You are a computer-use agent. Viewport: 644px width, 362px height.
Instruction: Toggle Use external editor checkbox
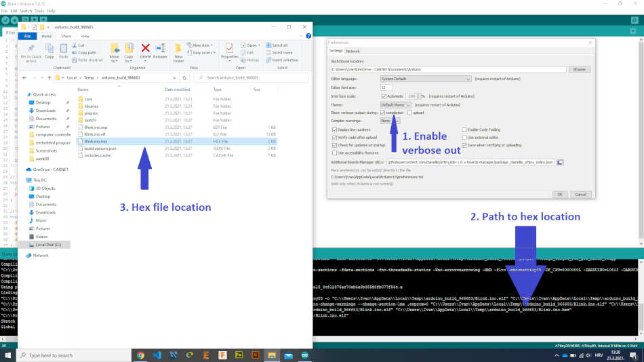pyautogui.click(x=464, y=138)
